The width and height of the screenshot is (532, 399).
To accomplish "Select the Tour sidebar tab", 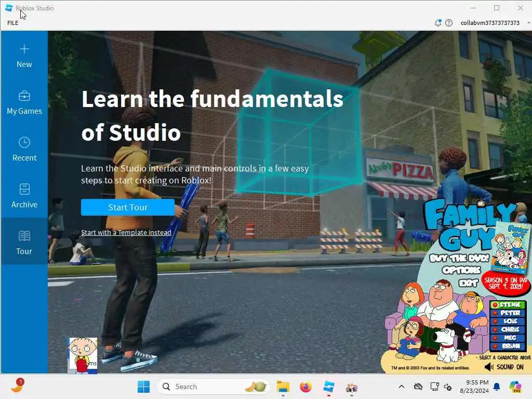I will 24,242.
